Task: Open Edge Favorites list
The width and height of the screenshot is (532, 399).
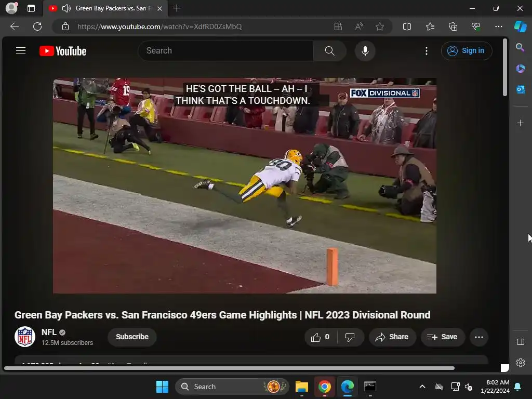Action: [x=430, y=26]
